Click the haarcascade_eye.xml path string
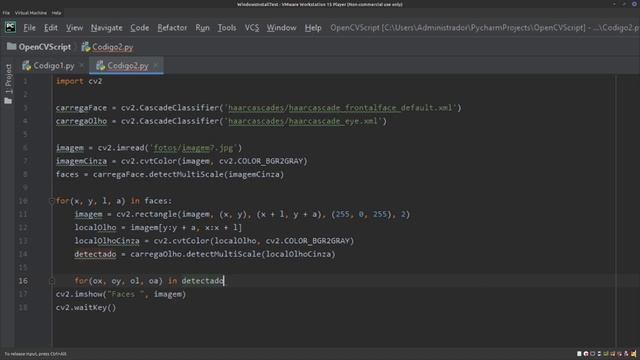 (x=303, y=121)
